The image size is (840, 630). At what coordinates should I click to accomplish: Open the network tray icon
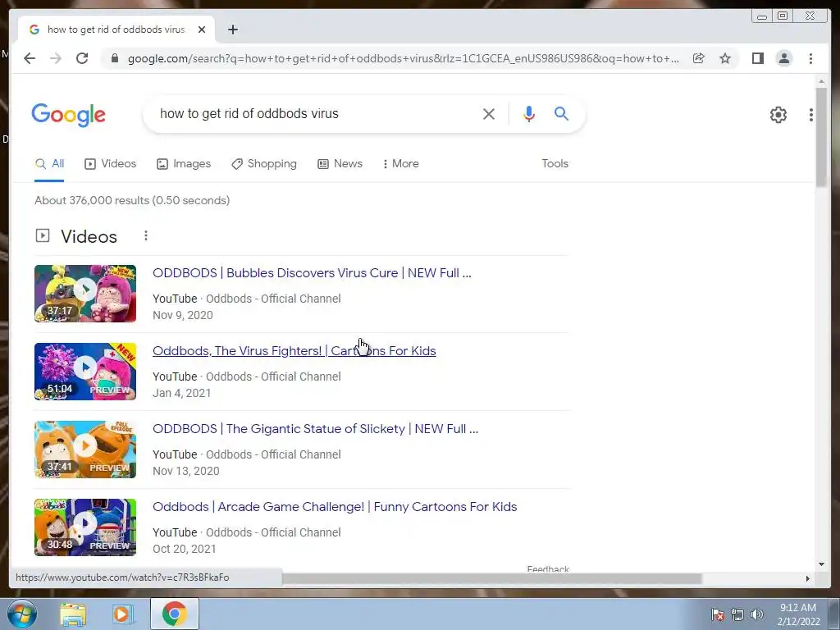tap(737, 614)
